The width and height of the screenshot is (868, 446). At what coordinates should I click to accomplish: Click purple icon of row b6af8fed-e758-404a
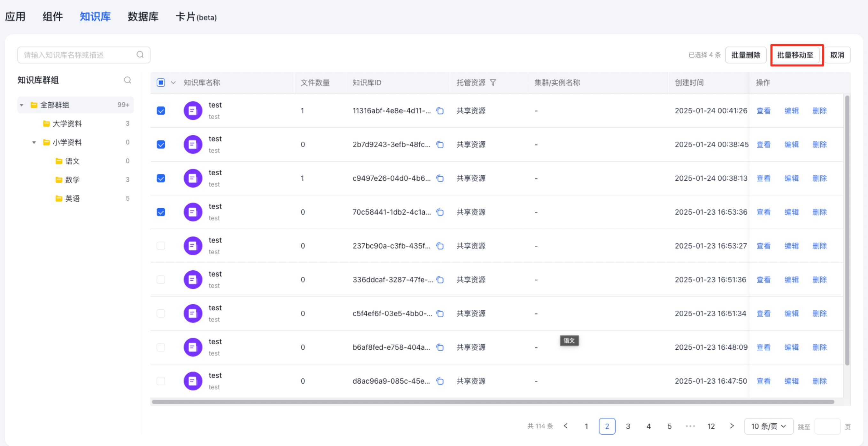coord(193,347)
